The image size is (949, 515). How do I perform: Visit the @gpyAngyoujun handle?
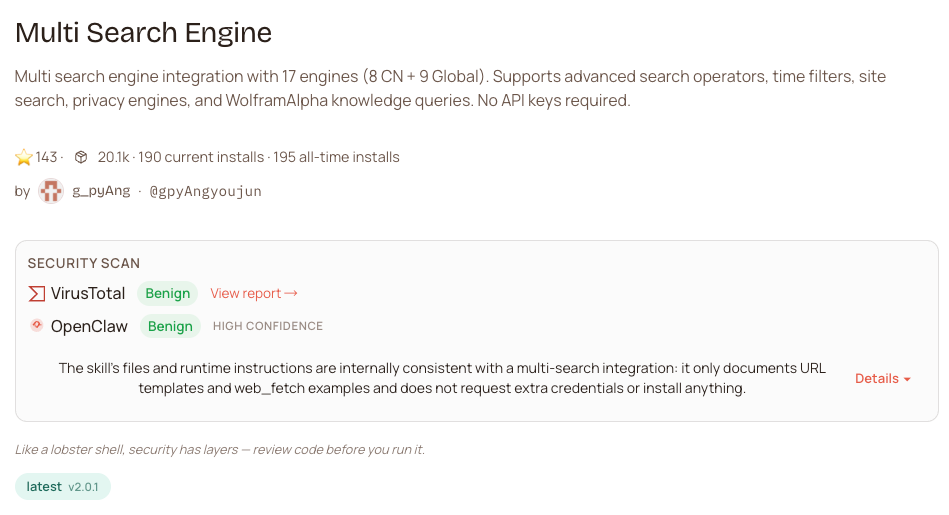pos(205,191)
